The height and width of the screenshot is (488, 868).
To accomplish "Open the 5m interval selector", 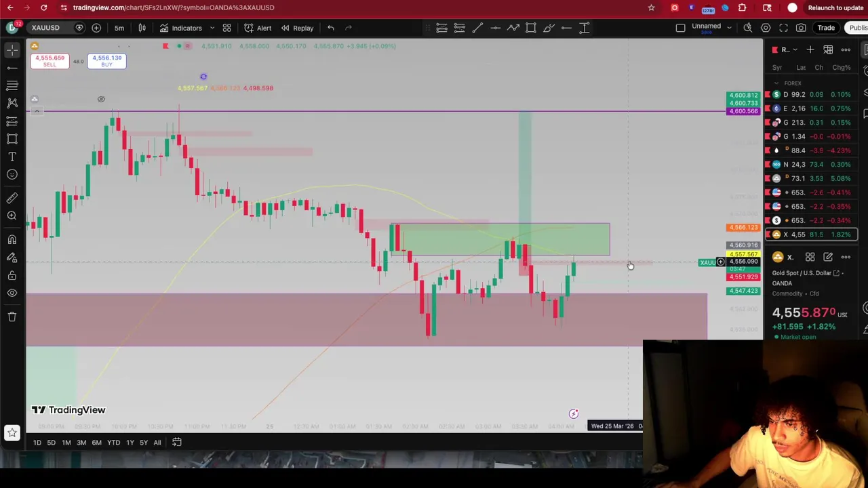I will [x=119, y=28].
